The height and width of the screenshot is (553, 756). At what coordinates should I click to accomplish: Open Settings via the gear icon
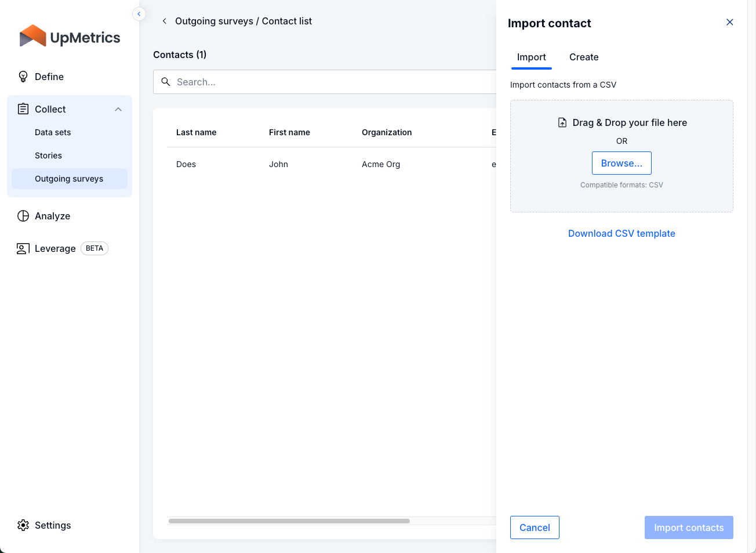click(23, 525)
